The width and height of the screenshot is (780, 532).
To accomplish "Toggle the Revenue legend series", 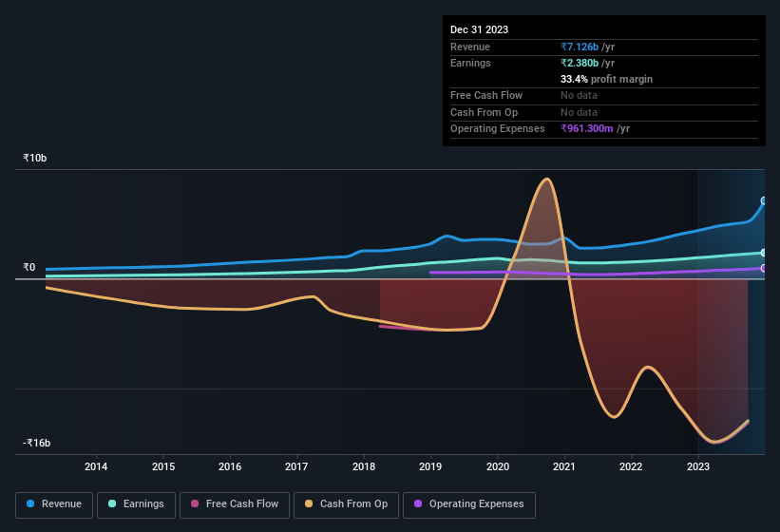I will (54, 504).
